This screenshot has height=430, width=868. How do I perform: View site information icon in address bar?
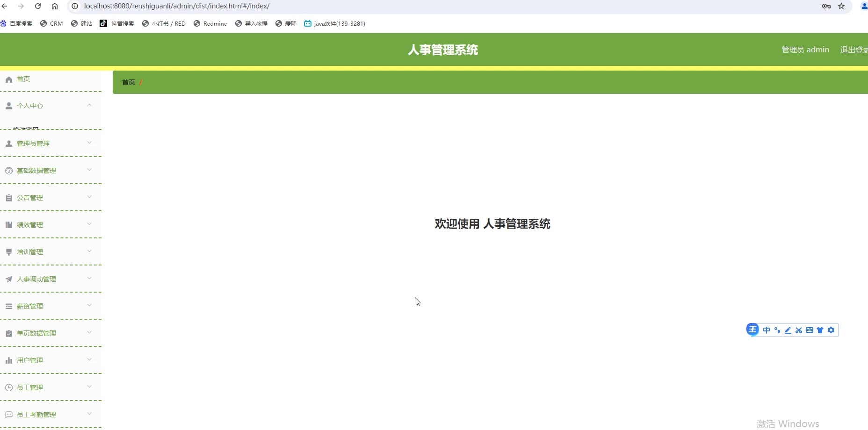point(75,6)
